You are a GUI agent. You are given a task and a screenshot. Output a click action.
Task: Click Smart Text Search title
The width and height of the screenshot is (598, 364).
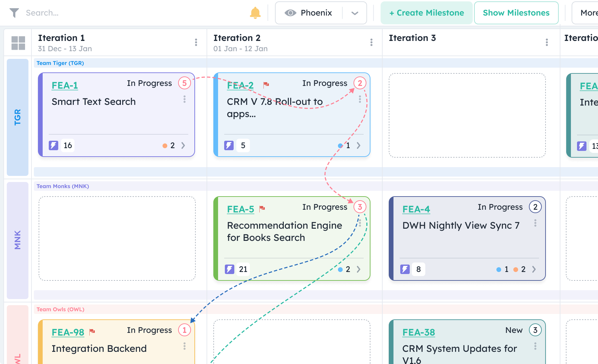coord(93,101)
